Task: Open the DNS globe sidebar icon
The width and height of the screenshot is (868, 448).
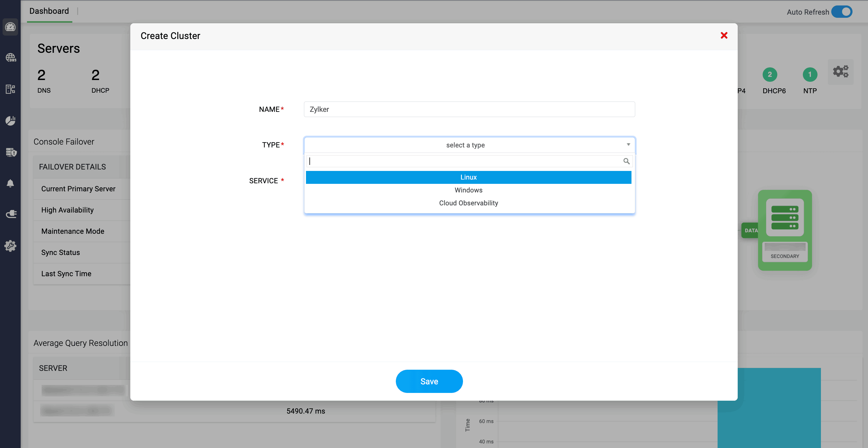Action: [x=10, y=58]
